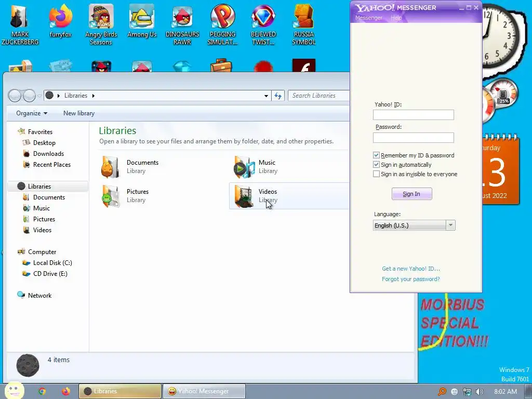The width and height of the screenshot is (532, 399).
Task: Click the volume speaker tray icon
Action: [x=479, y=392]
